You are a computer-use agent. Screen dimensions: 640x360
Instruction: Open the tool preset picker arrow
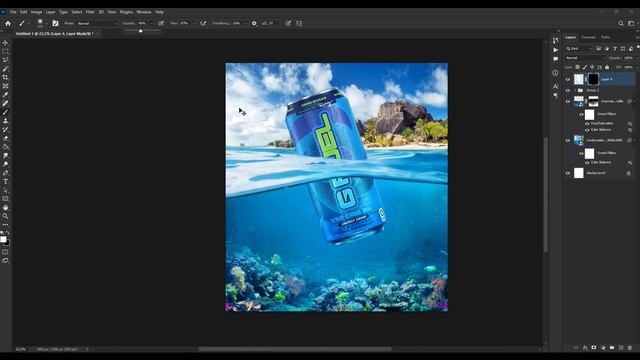click(x=29, y=24)
